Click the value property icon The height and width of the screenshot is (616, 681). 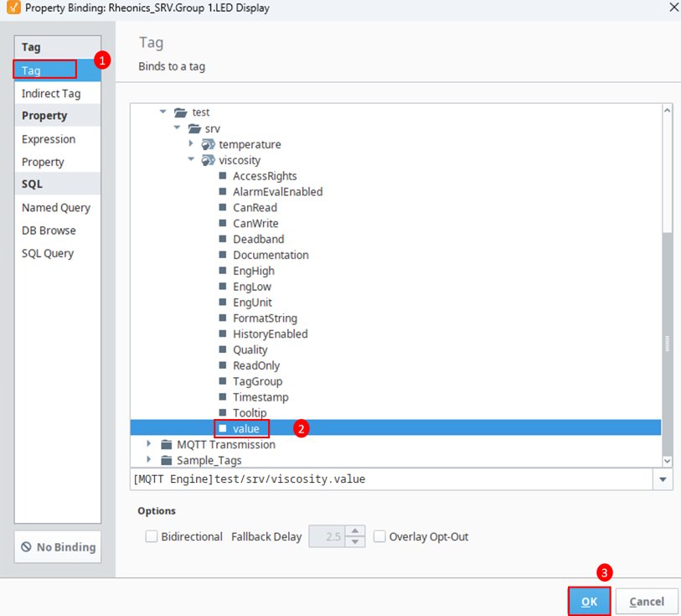[x=223, y=428]
